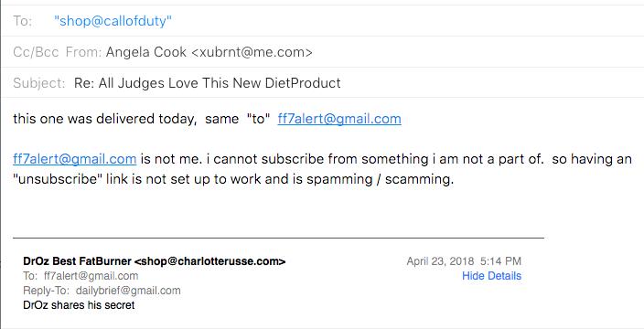Click shop@charlotterusse.com sender email address

209,261
